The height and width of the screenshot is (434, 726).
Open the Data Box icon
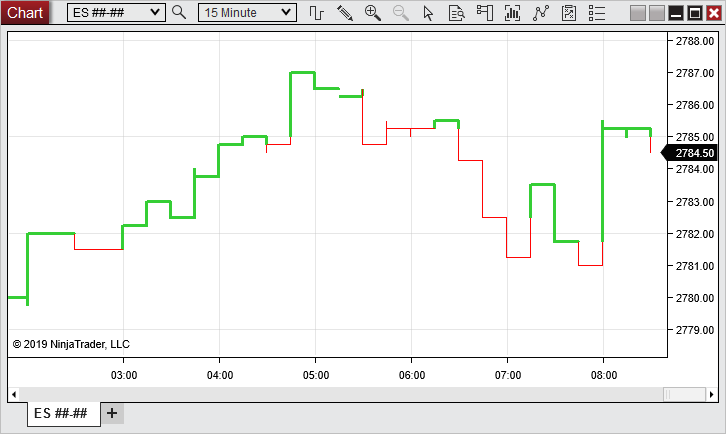pyautogui.click(x=457, y=13)
